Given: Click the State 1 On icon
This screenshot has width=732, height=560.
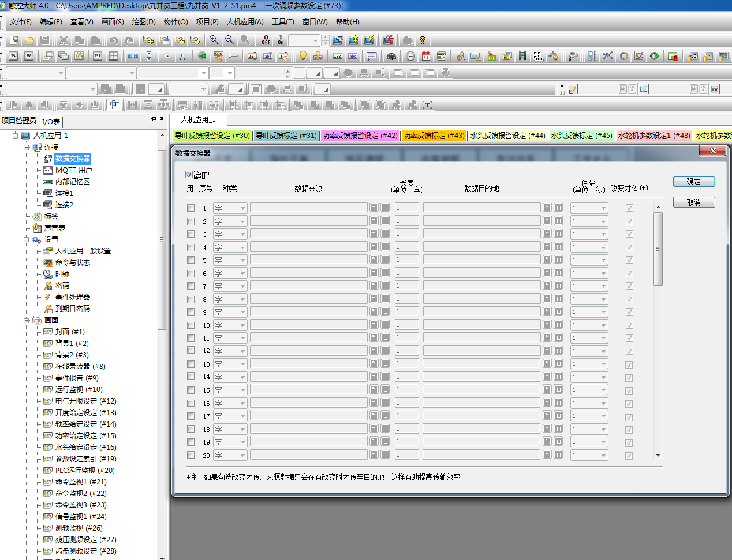Looking at the screenshot, I should point(281,40).
